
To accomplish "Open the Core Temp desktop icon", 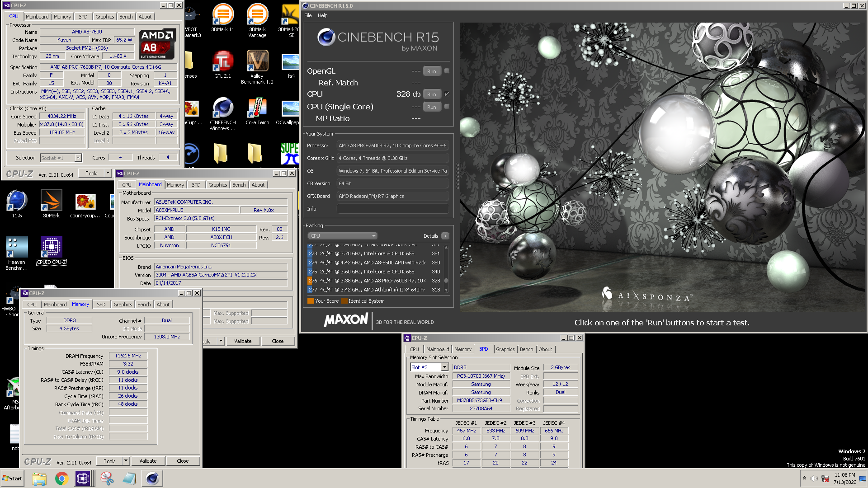I will pyautogui.click(x=257, y=111).
